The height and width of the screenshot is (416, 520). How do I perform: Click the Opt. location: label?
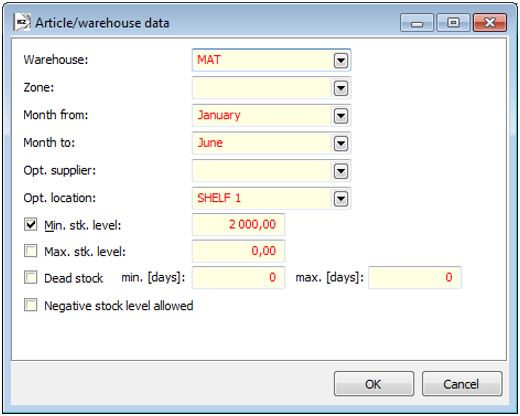pos(60,198)
